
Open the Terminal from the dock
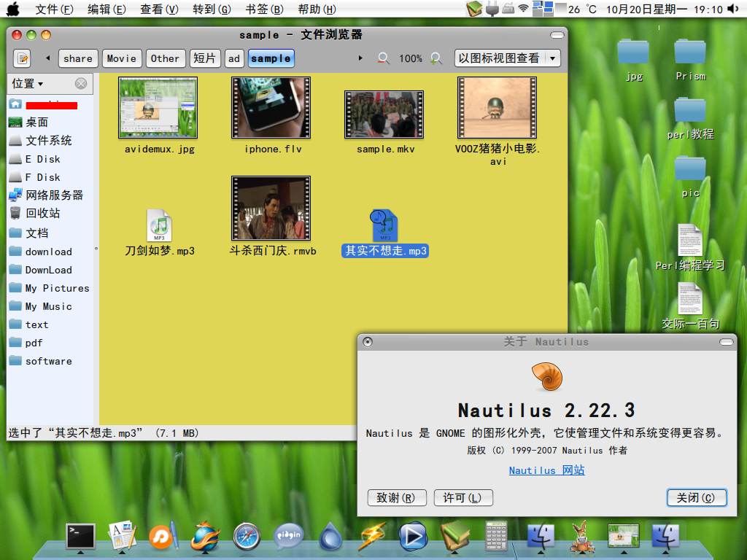click(80, 537)
